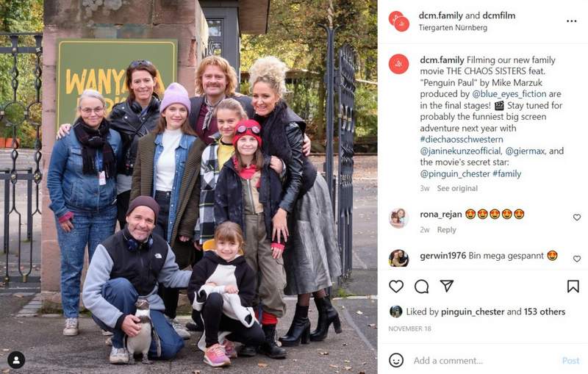The width and height of the screenshot is (588, 374).
Task: Open comments via speech bubble icon
Action: [x=421, y=287]
